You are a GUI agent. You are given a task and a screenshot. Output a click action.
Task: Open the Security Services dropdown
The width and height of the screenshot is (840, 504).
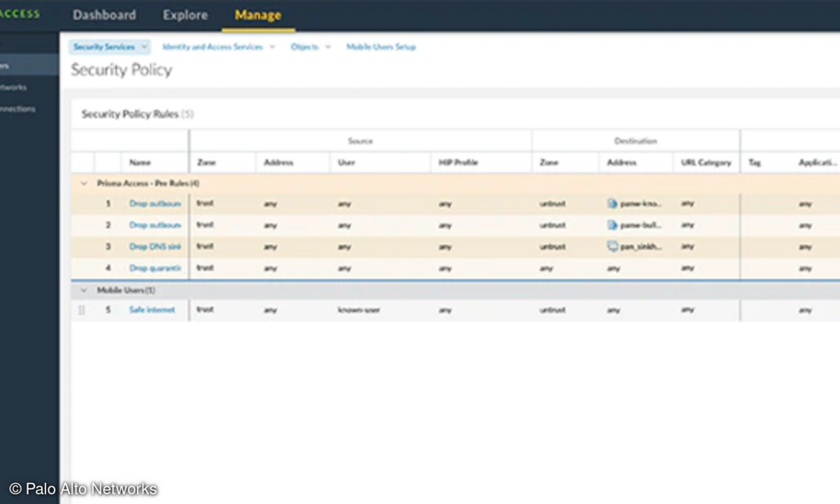(x=110, y=47)
